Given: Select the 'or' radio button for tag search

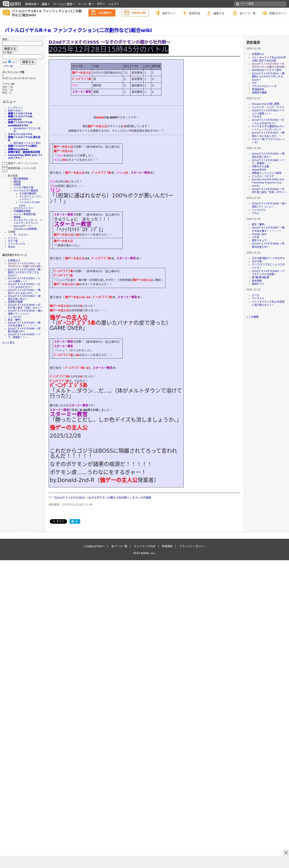Looking at the screenshot, I should click(18, 62).
